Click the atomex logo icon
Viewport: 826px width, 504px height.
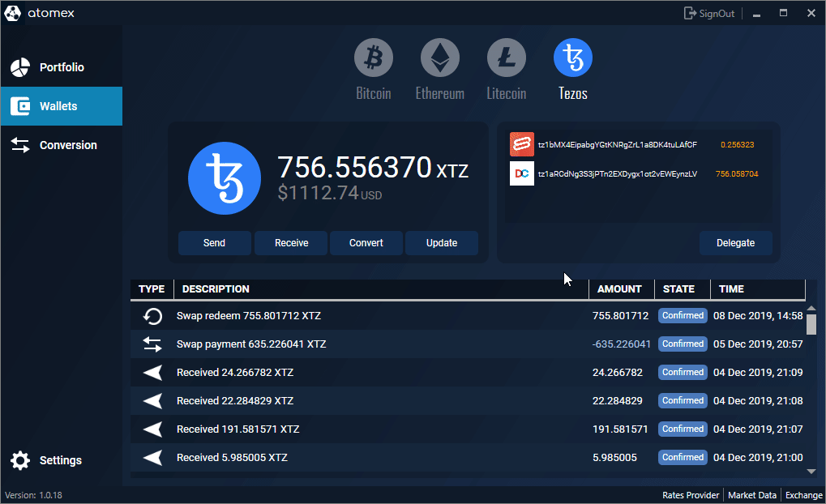click(x=14, y=13)
